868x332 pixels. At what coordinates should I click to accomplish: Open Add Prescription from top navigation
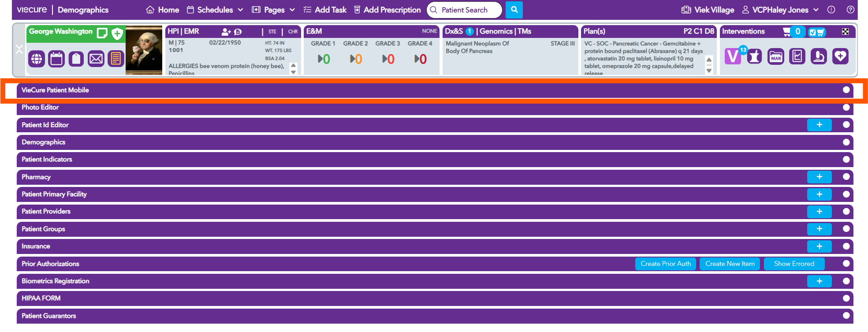pos(387,10)
